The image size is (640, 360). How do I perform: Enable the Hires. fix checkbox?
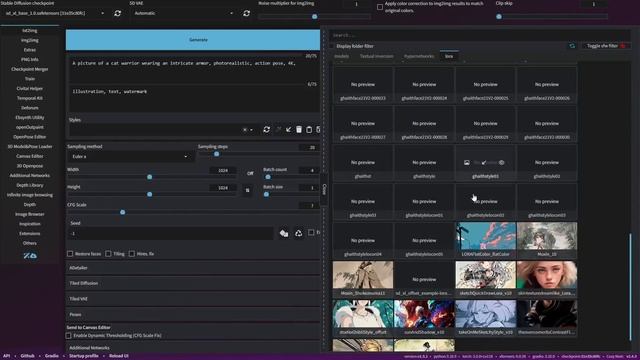pos(132,254)
